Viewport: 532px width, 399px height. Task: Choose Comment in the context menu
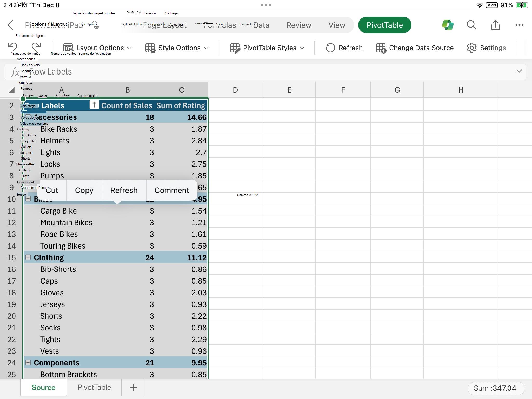pos(172,190)
